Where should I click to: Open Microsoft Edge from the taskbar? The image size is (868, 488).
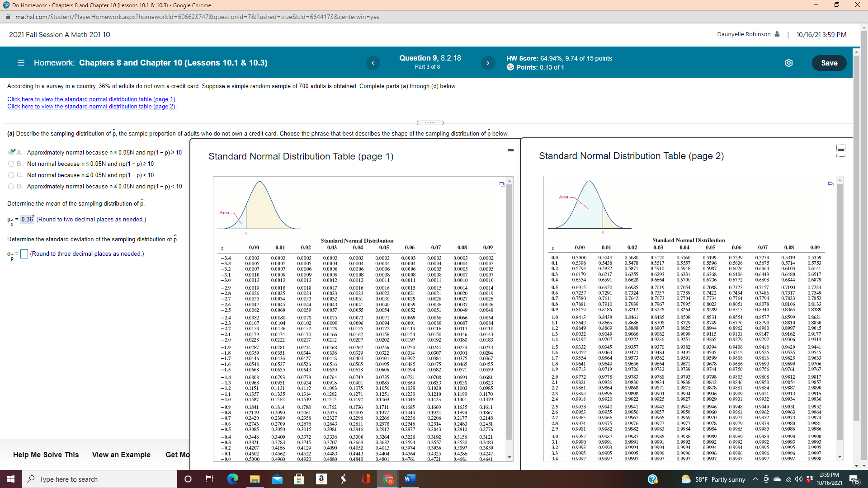click(x=232, y=479)
